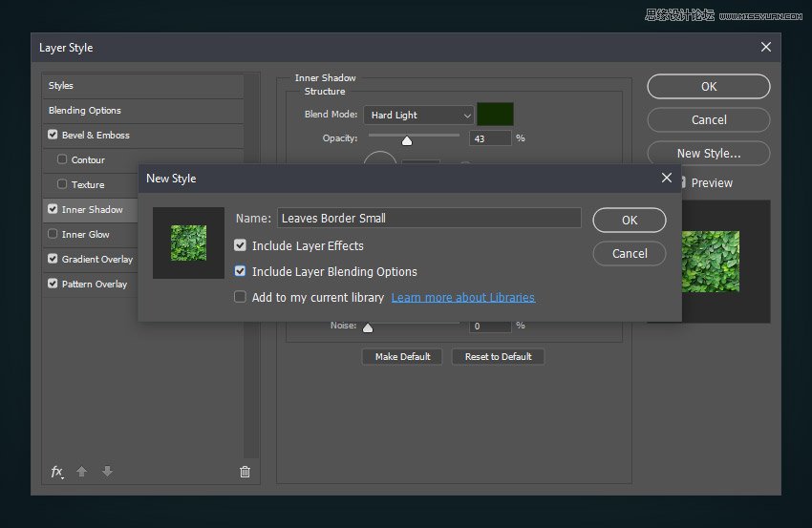Open the Styles section in sidebar
The image size is (812, 528).
tap(61, 86)
